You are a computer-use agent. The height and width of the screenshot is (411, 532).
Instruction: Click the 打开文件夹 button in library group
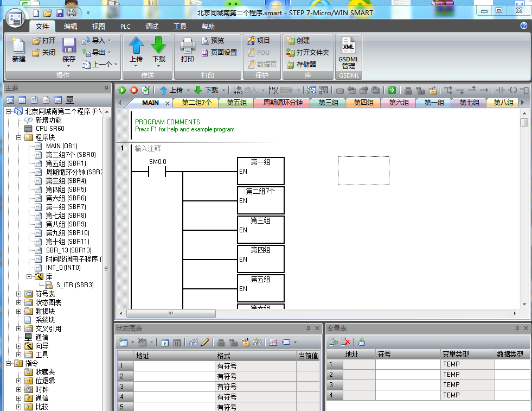tap(308, 53)
